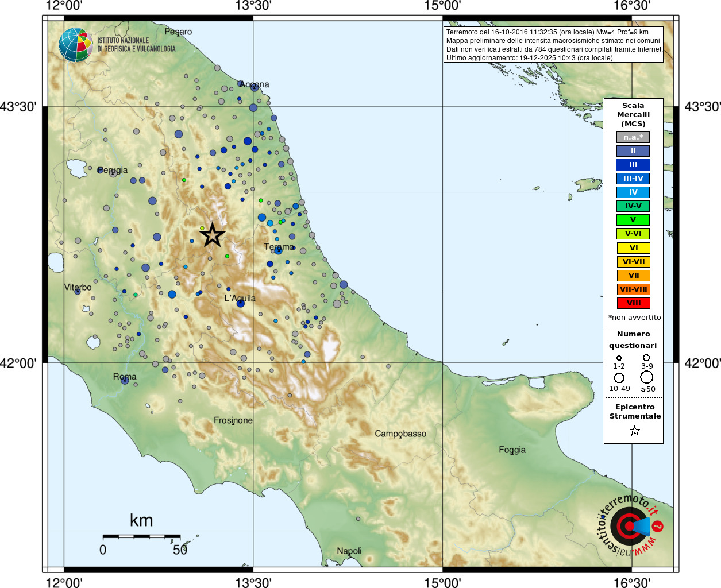721x588 pixels.
Task: Click the Pesaro city label
Action: pyautogui.click(x=178, y=32)
